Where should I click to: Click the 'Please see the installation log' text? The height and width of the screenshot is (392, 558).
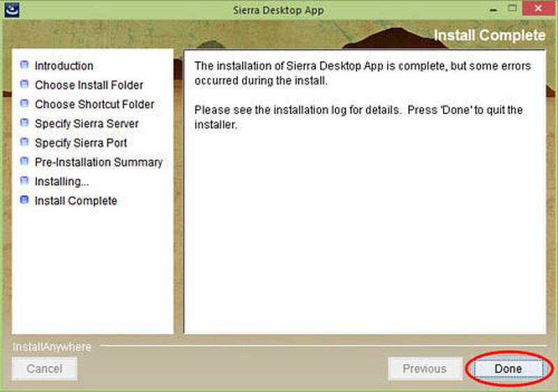tap(359, 117)
